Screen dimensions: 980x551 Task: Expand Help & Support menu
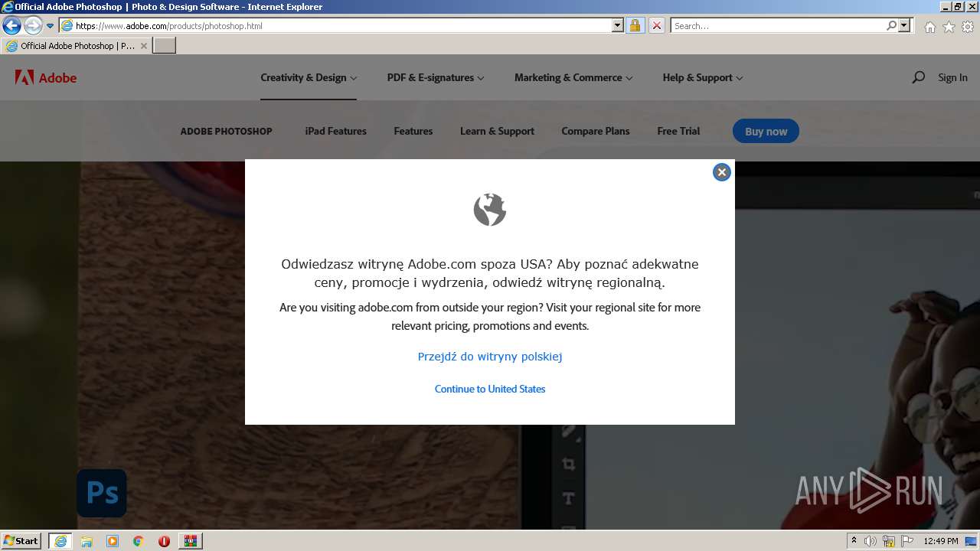tap(703, 77)
